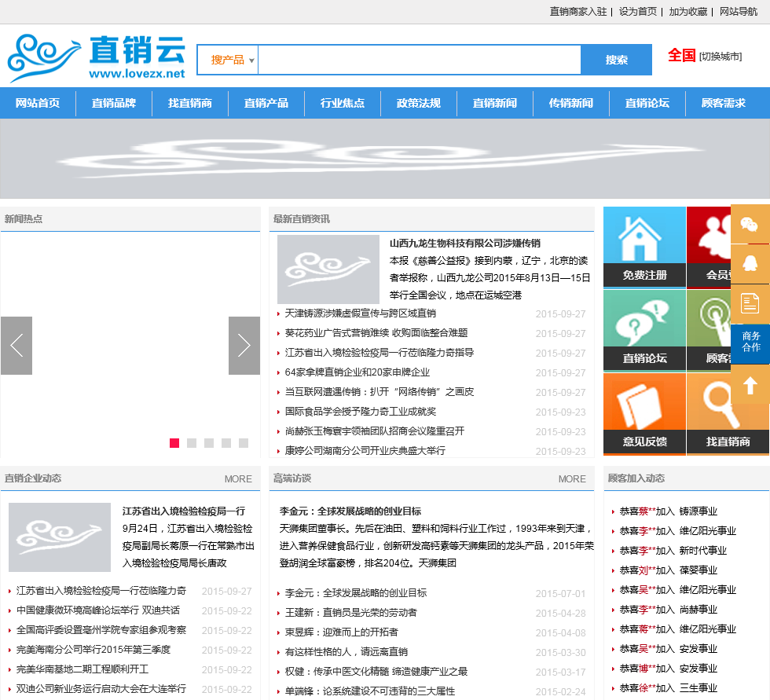Click the back-to-top arrow icon

[750, 385]
